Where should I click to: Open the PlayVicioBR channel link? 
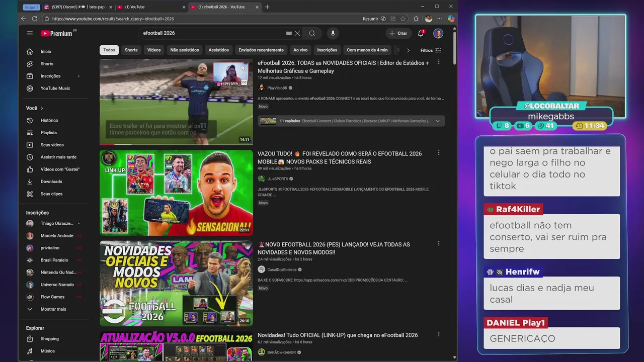(x=277, y=88)
